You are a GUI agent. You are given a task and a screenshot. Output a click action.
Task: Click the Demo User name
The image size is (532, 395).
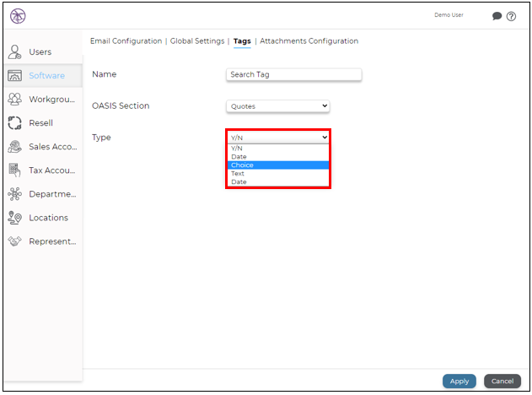449,15
